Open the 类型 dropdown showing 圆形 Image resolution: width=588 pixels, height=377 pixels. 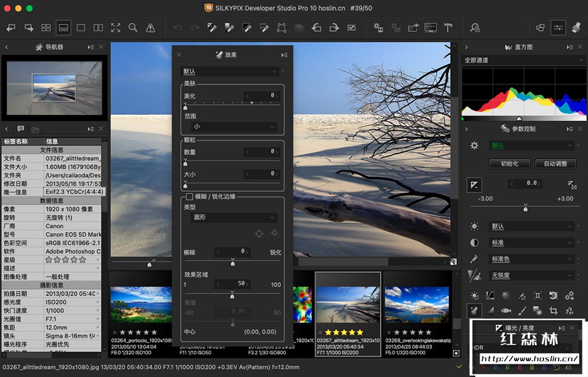click(234, 218)
